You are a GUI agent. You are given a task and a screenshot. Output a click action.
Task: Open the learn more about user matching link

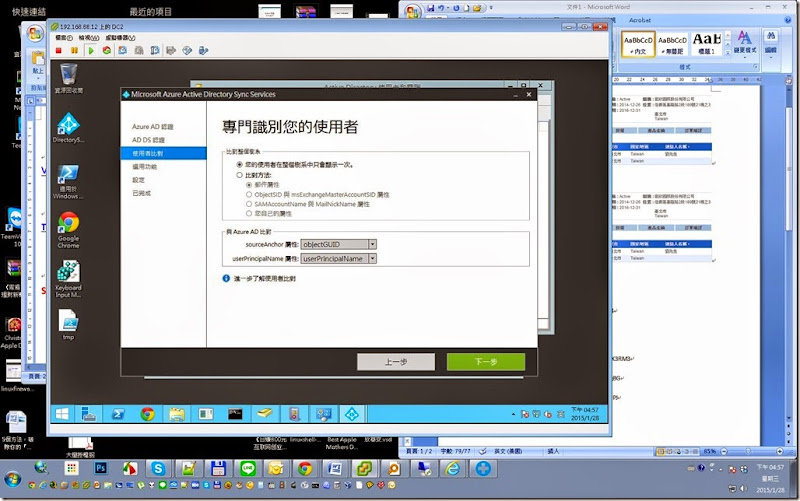click(x=265, y=279)
